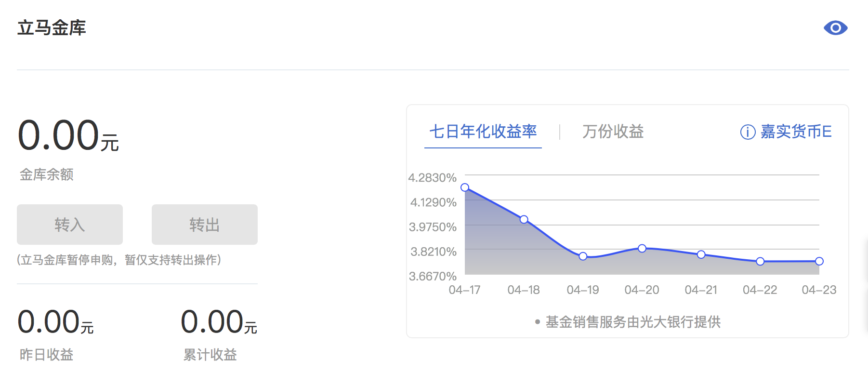The height and width of the screenshot is (372, 868).
Task: Switch to the 七日年化收益率 tab
Action: 483,132
